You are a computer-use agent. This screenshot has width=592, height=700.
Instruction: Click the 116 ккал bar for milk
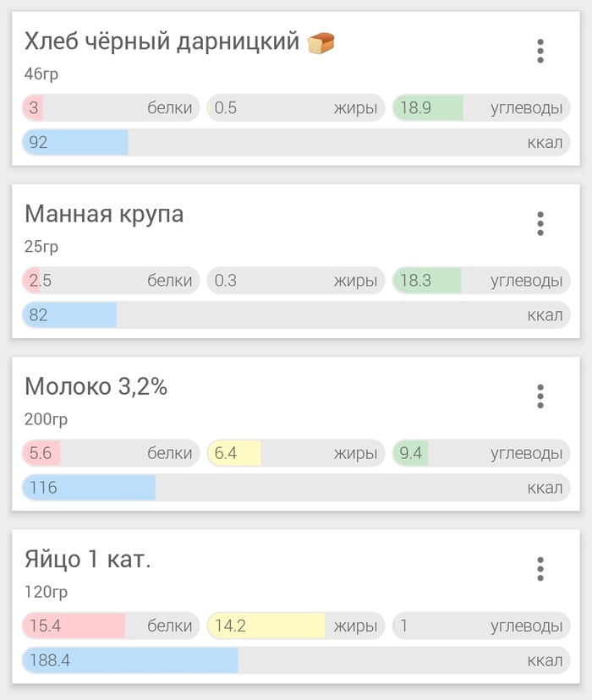pyautogui.click(x=296, y=488)
